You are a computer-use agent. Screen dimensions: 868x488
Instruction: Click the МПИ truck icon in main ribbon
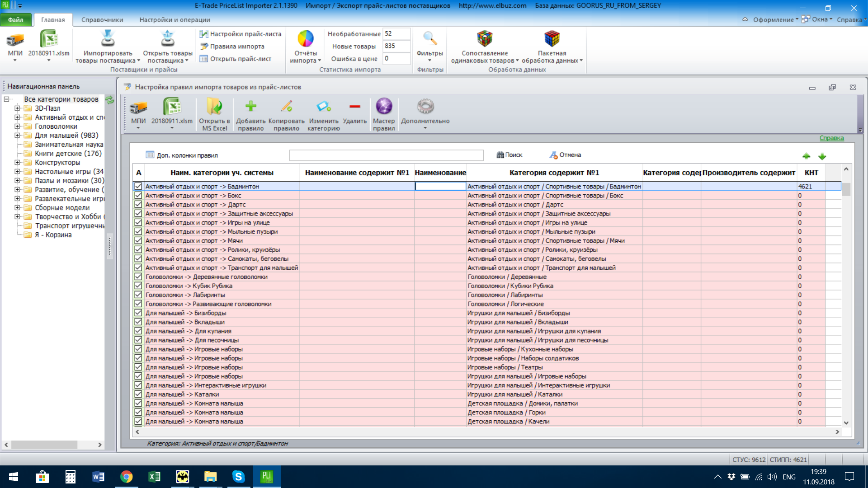[15, 40]
